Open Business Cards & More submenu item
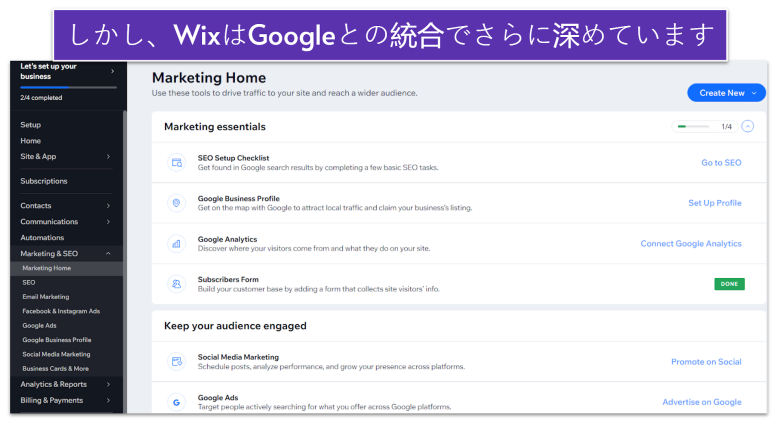This screenshot has height=426, width=780. (55, 369)
